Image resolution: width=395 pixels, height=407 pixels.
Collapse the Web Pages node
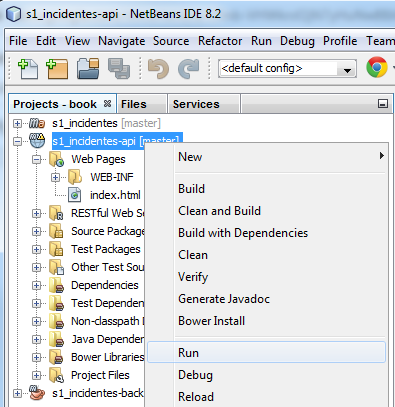pos(36,160)
